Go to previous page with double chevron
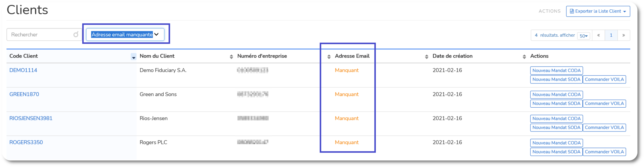The height and width of the screenshot is (167, 644). click(x=599, y=35)
